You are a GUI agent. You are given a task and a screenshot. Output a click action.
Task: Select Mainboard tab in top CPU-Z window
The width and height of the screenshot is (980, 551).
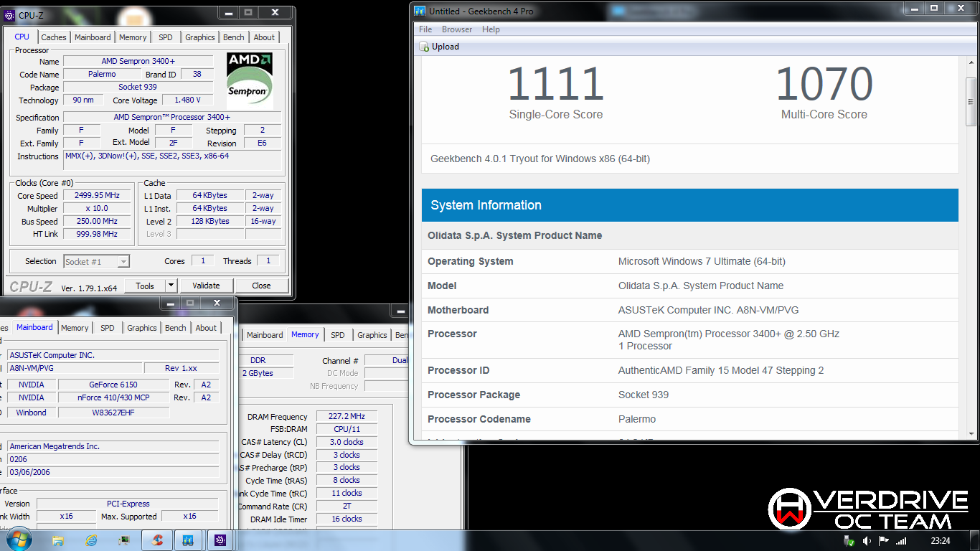(93, 37)
